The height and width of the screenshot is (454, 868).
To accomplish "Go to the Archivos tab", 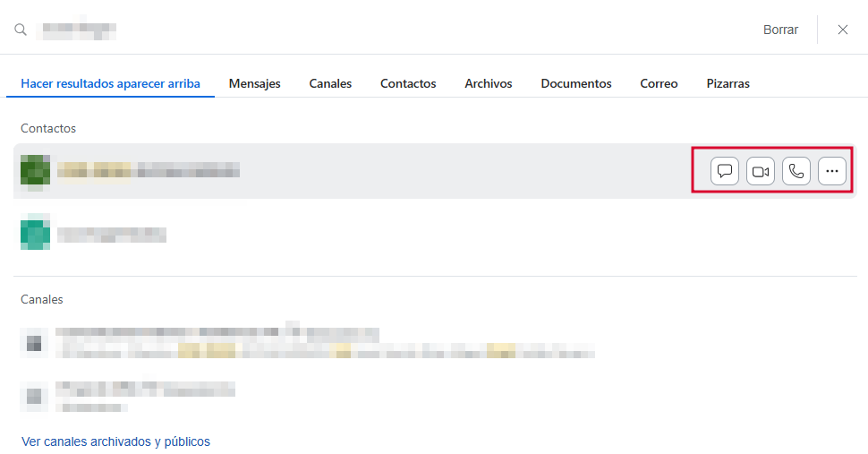I will (x=489, y=83).
